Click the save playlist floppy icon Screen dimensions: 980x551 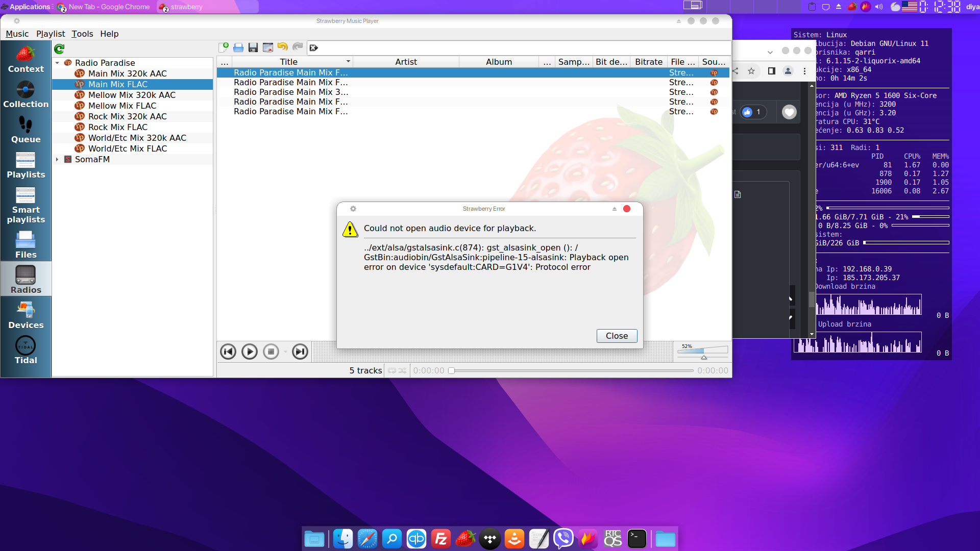tap(253, 47)
